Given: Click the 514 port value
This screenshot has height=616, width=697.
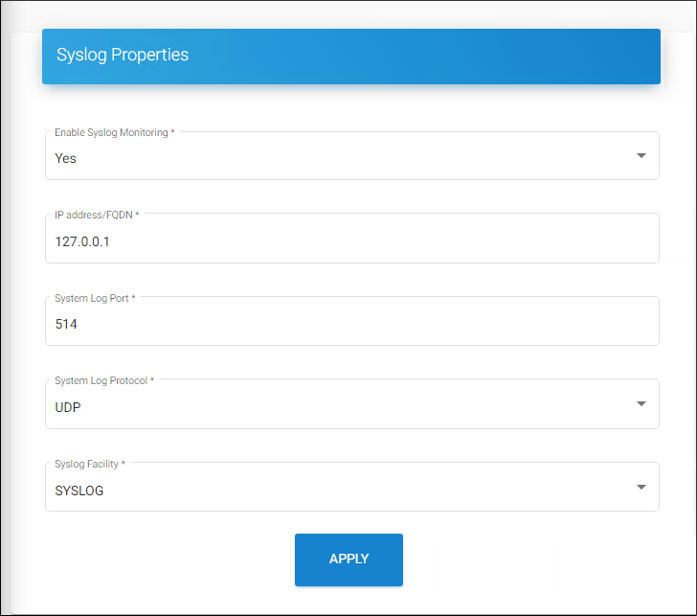Looking at the screenshot, I should 66,325.
